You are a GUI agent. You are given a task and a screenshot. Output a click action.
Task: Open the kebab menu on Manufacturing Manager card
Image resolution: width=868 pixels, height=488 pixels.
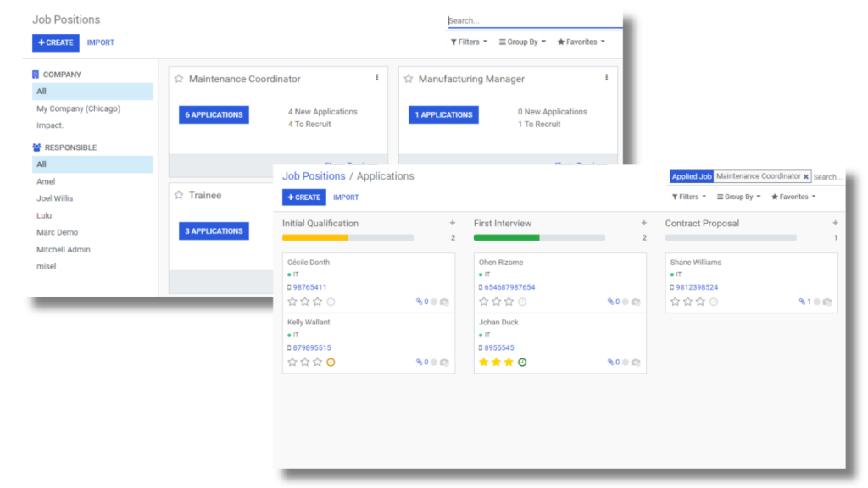coord(607,78)
